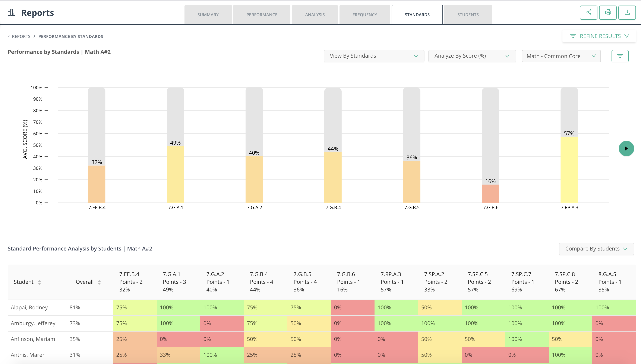Click Alapai, Rodney's 0% cell for 7.G.B.6
The width and height of the screenshot is (641, 364).
click(x=353, y=307)
